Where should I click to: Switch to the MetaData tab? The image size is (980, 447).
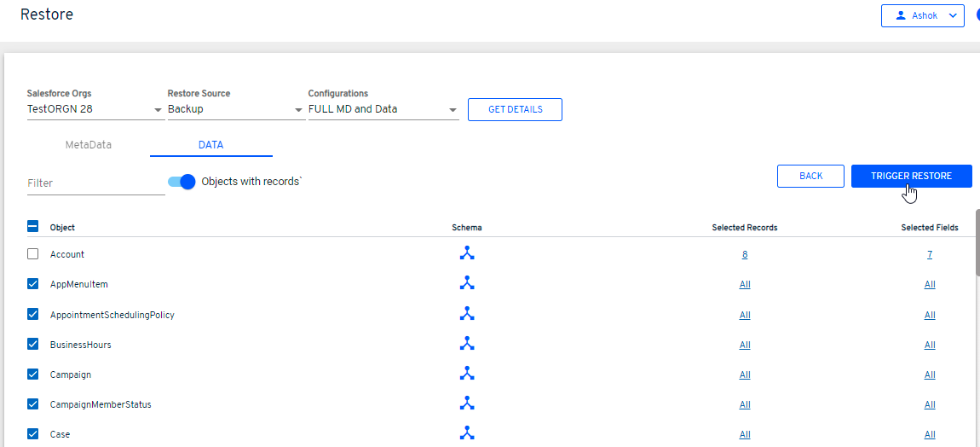pos(89,145)
